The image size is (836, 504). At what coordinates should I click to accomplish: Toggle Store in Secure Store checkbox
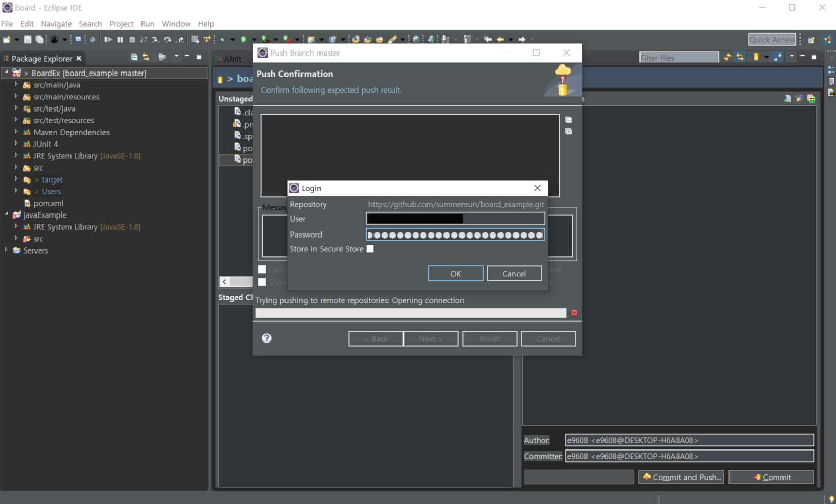point(370,249)
